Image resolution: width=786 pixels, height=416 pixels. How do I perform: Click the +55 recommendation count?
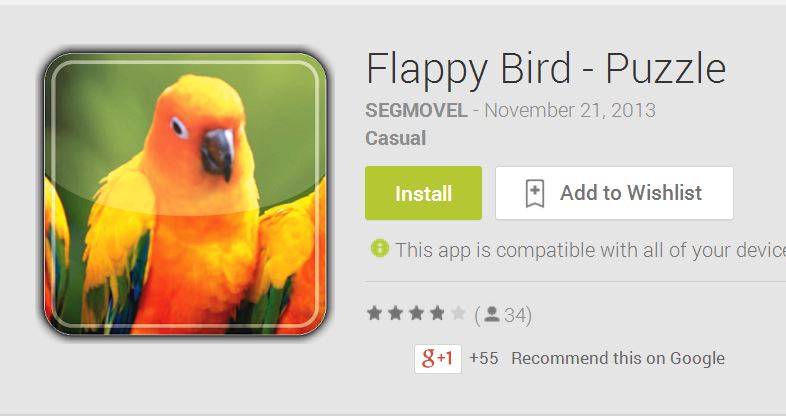(484, 358)
